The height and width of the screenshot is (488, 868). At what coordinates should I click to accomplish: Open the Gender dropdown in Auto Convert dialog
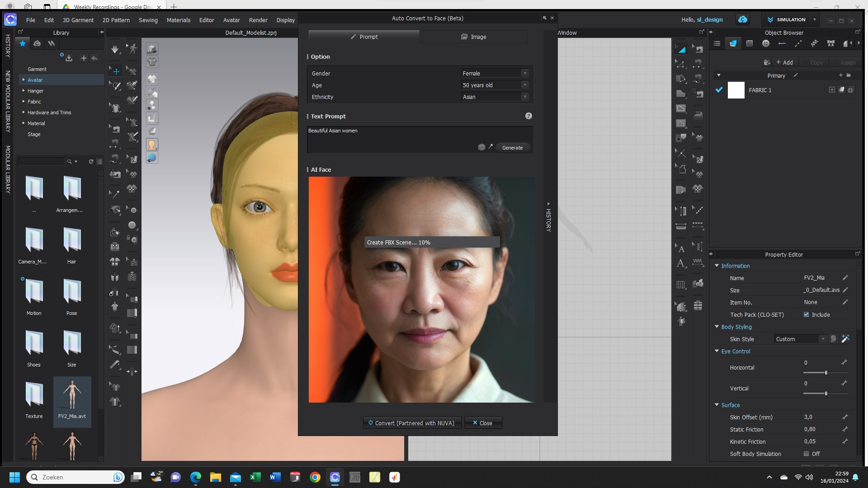coord(494,73)
